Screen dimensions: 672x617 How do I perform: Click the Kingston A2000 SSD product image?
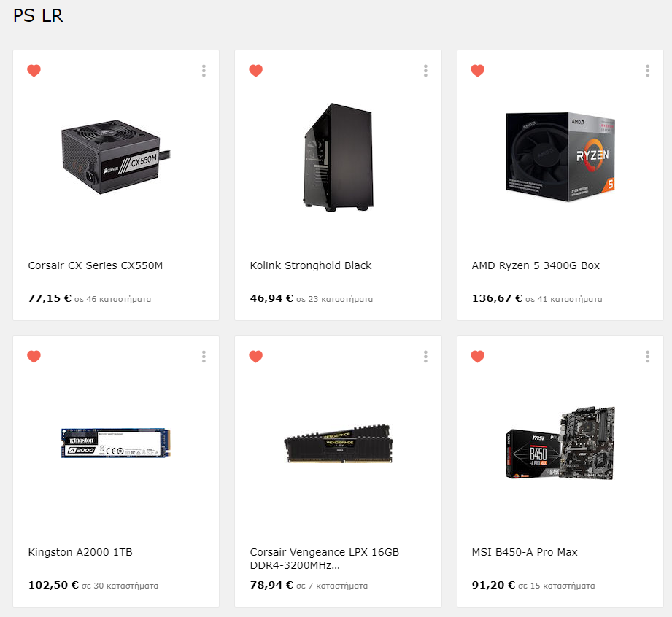[116, 443]
